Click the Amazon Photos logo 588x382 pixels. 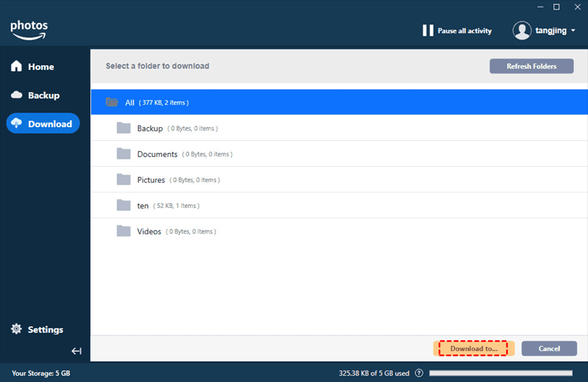click(x=29, y=30)
